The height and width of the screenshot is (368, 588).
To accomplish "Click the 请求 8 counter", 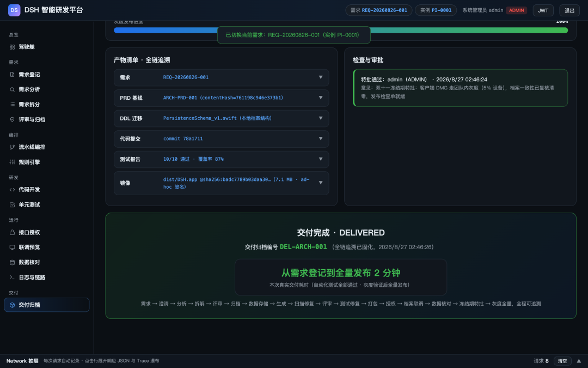I will click(541, 361).
